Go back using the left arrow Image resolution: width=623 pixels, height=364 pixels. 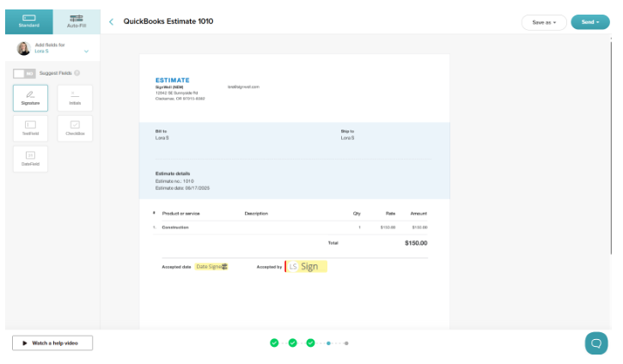[x=111, y=21]
